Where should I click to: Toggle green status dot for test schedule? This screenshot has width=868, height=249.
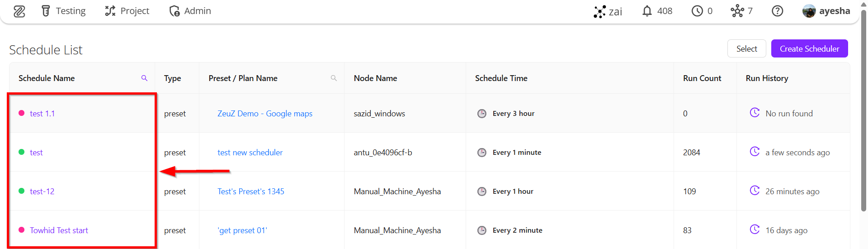tap(21, 152)
